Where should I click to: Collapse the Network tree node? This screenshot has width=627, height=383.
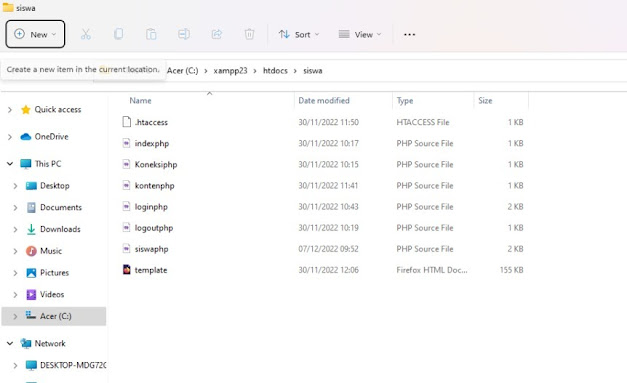tap(10, 343)
